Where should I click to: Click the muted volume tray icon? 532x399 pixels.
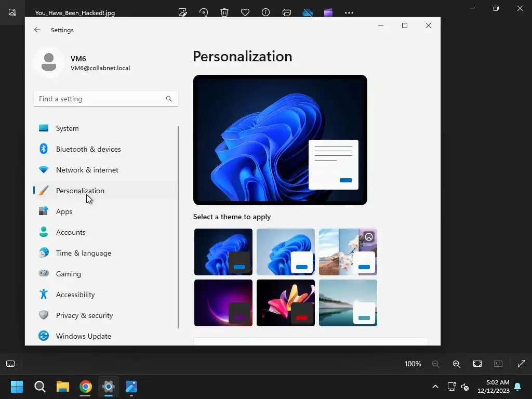point(465,387)
